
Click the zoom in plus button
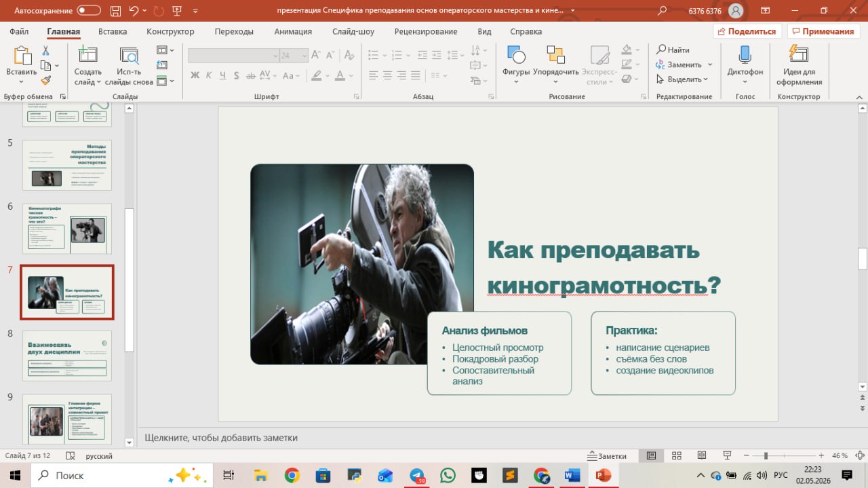click(x=821, y=455)
